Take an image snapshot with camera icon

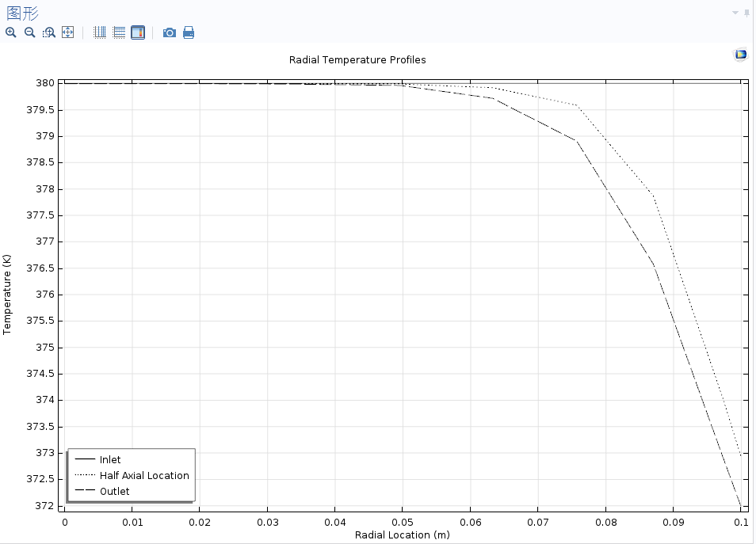pyautogui.click(x=170, y=32)
